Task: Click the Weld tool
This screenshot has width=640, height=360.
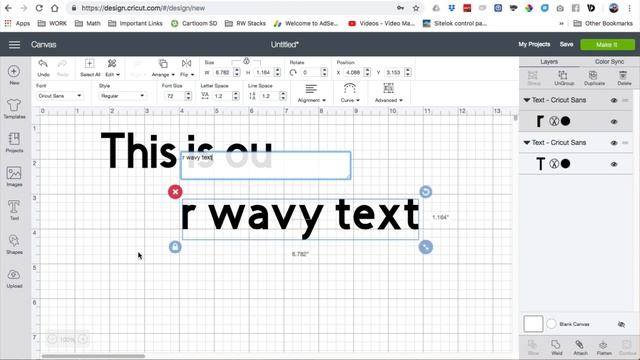Action: coord(556,347)
